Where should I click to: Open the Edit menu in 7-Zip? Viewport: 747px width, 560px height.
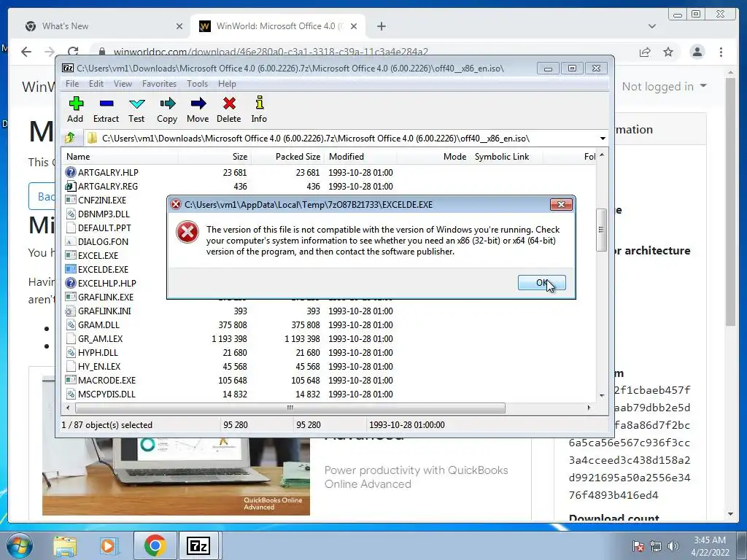coord(96,84)
